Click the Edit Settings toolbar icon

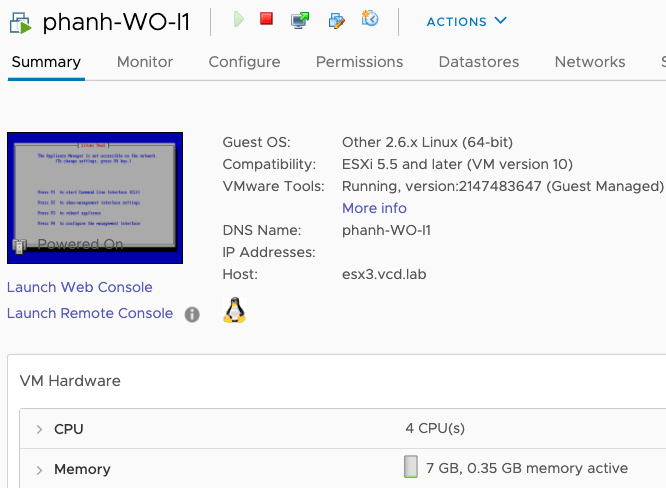pyautogui.click(x=336, y=20)
